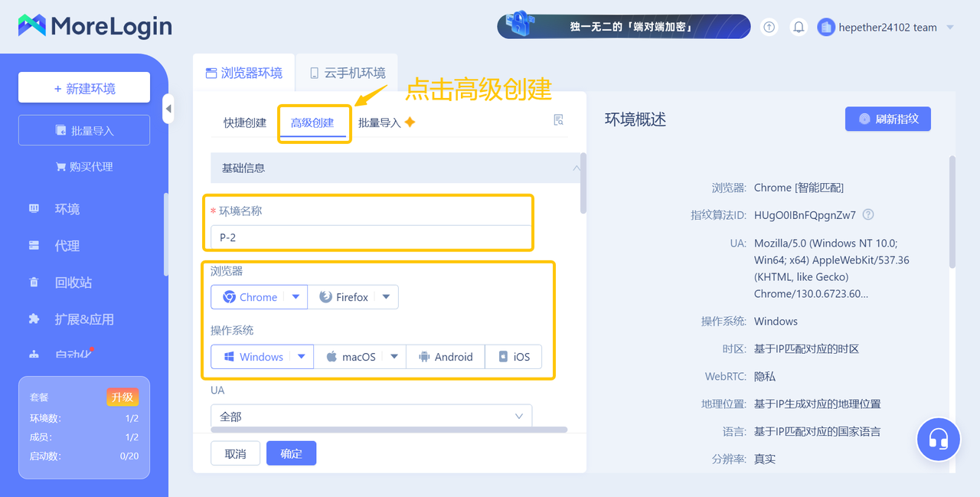Select Chrome as the browser
Viewport: 980px width, 497px height.
pyautogui.click(x=250, y=297)
